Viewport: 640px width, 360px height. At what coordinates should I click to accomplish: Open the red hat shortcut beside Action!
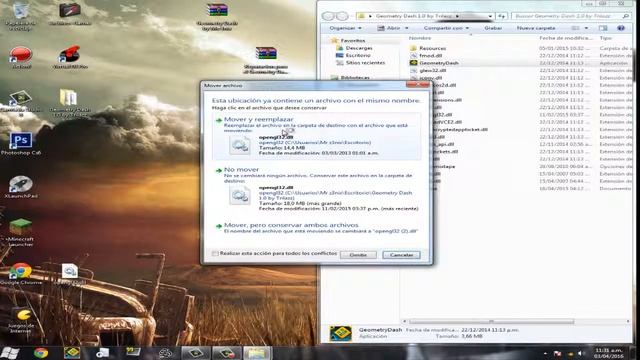pos(70,57)
